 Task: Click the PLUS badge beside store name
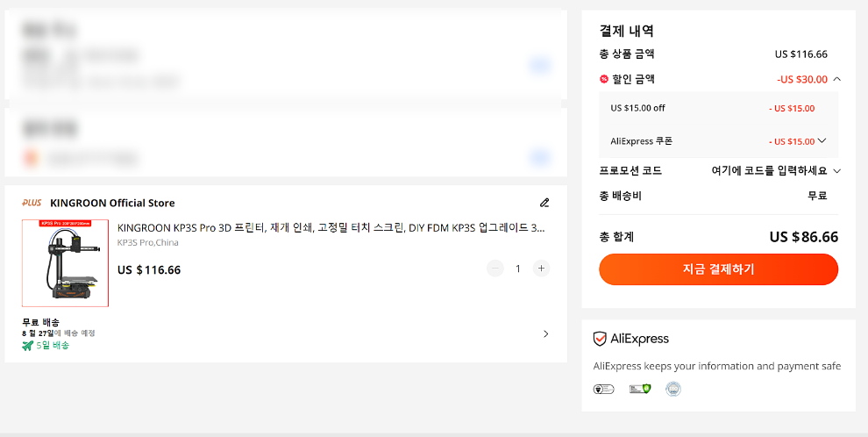(32, 203)
